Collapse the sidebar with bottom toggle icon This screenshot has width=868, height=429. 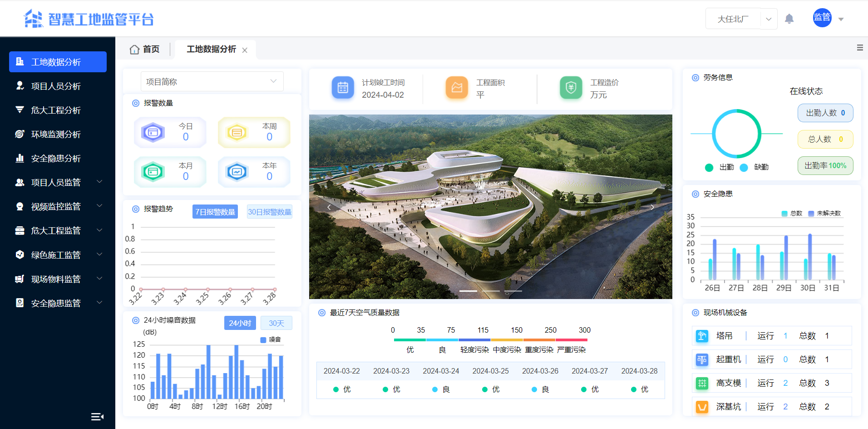[98, 417]
